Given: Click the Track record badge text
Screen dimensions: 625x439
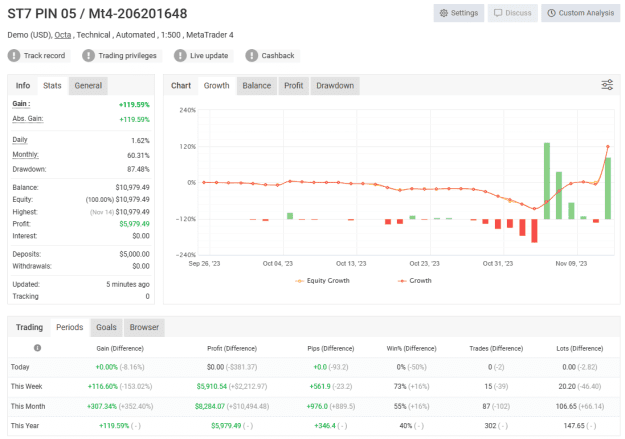Looking at the screenshot, I should 44,55.
